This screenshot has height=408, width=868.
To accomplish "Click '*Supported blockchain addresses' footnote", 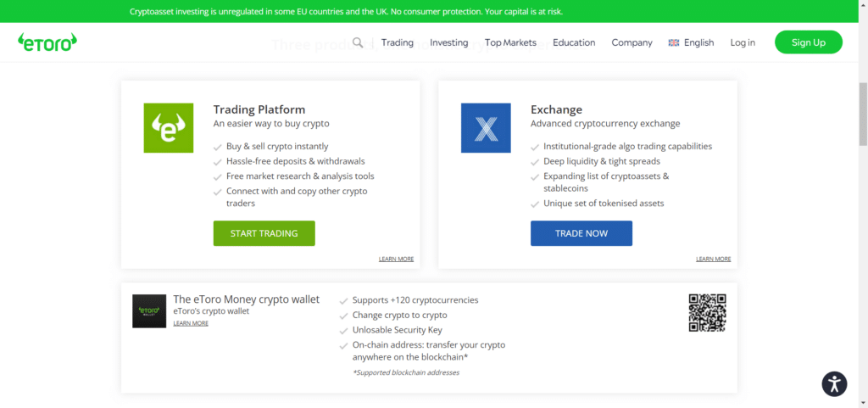I will 406,372.
